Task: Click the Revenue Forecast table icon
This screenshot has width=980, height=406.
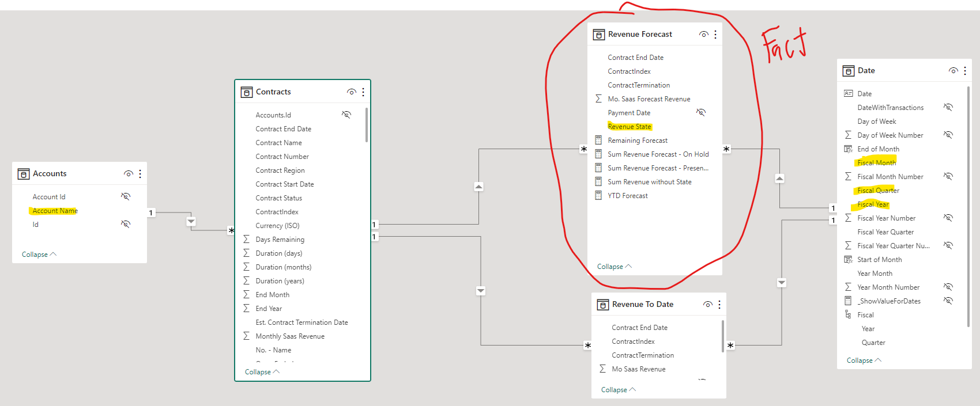Action: [599, 35]
